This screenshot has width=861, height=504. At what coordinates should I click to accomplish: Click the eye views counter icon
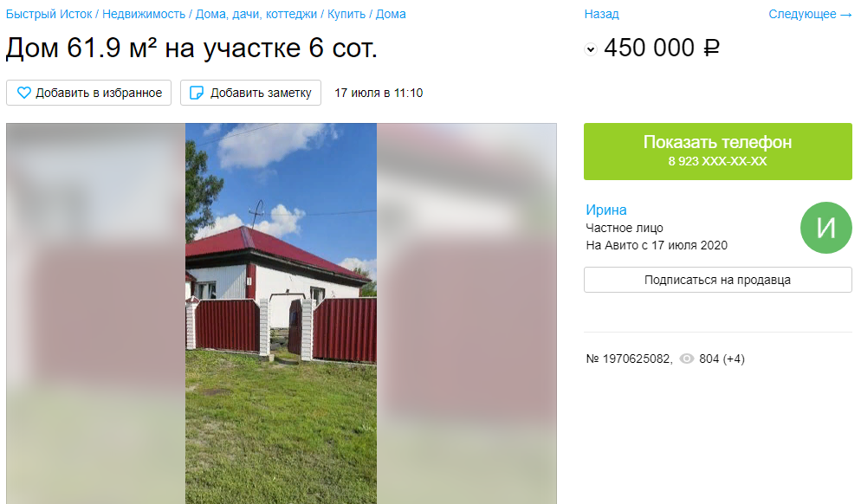point(686,359)
